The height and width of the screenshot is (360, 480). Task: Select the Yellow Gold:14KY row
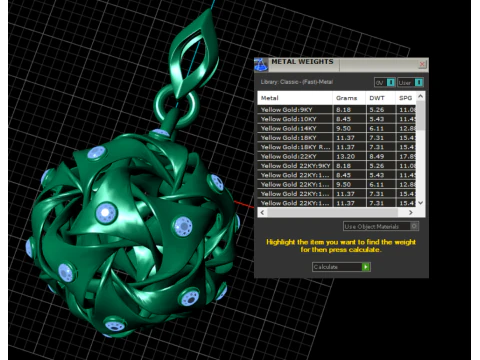pyautogui.click(x=337, y=128)
